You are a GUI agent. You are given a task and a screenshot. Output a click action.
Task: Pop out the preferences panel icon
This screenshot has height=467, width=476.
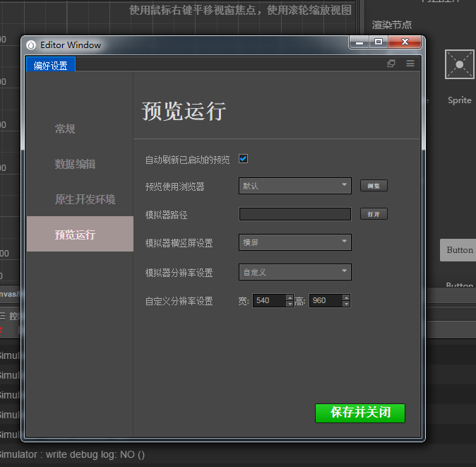[x=391, y=63]
